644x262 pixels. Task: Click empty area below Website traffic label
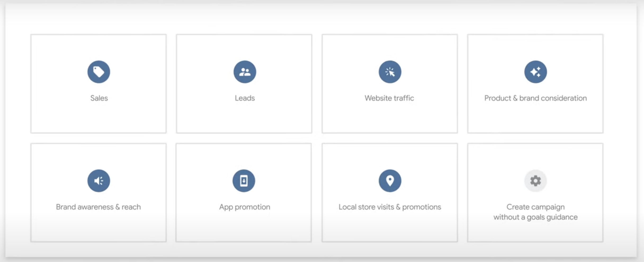390,118
